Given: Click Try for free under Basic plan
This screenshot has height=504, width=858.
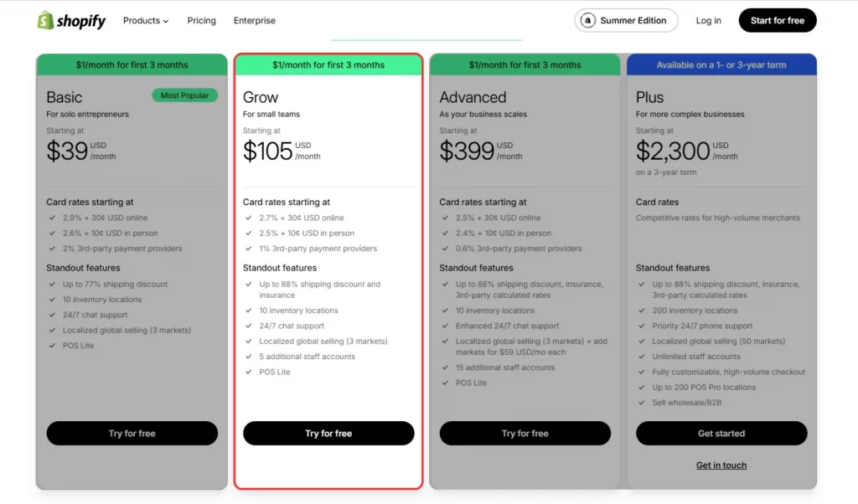Looking at the screenshot, I should [x=132, y=434].
